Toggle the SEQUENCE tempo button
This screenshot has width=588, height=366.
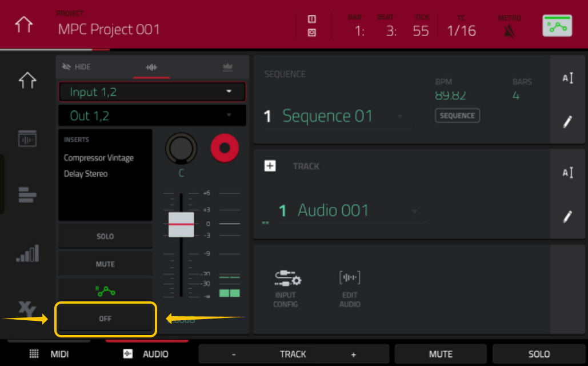coord(457,116)
